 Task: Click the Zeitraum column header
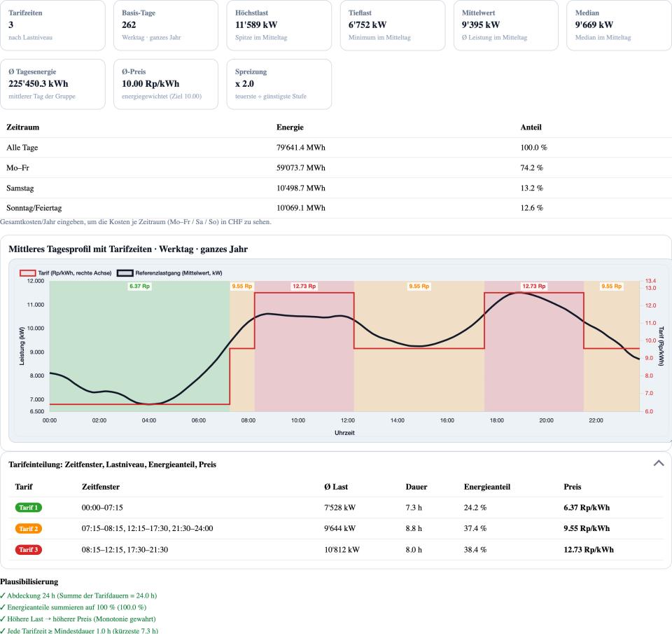tap(22, 127)
